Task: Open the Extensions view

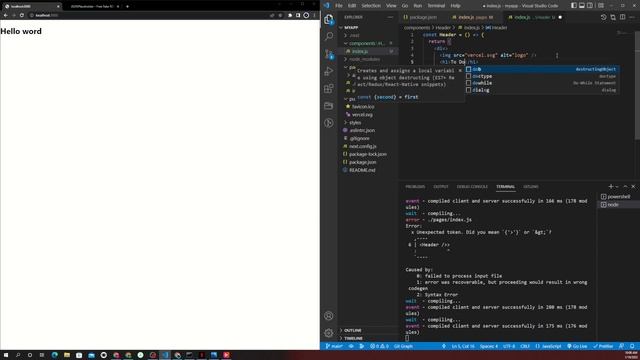Action: click(x=329, y=89)
